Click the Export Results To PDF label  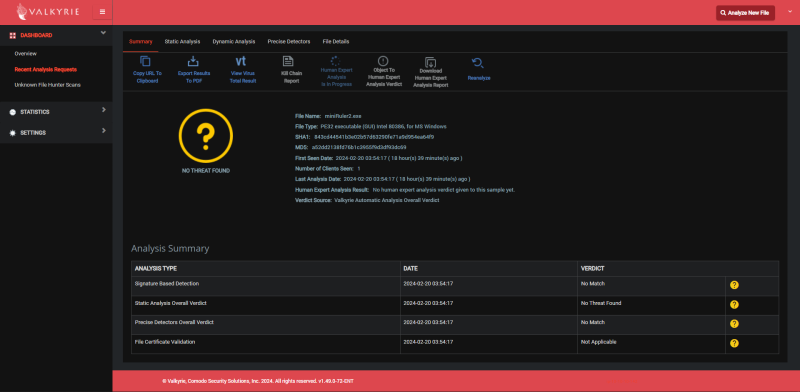[x=194, y=77]
